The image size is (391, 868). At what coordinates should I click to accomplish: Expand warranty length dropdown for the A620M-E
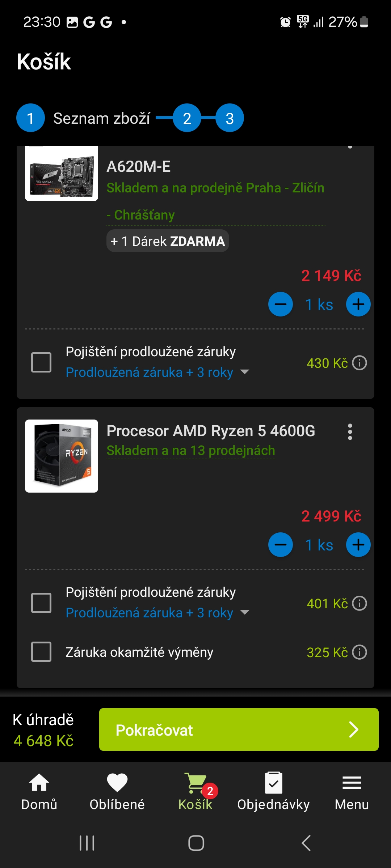pyautogui.click(x=245, y=372)
